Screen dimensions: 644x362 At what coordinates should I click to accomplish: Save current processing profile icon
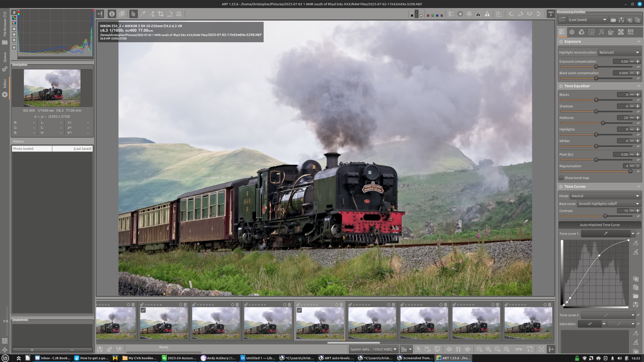(621, 20)
